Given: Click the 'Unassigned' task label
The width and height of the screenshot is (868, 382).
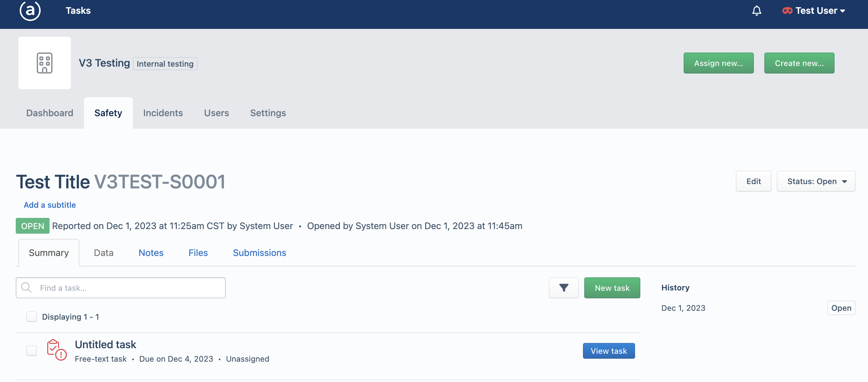Looking at the screenshot, I should [x=247, y=359].
